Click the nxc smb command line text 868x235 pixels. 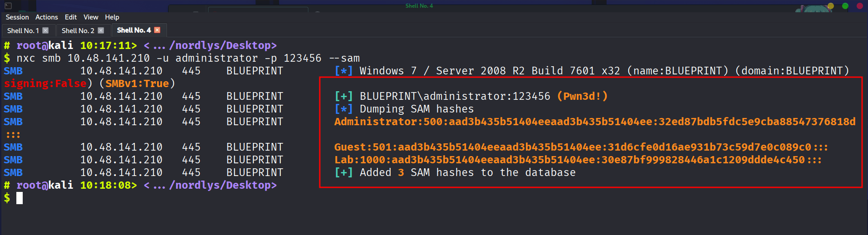[x=188, y=58]
